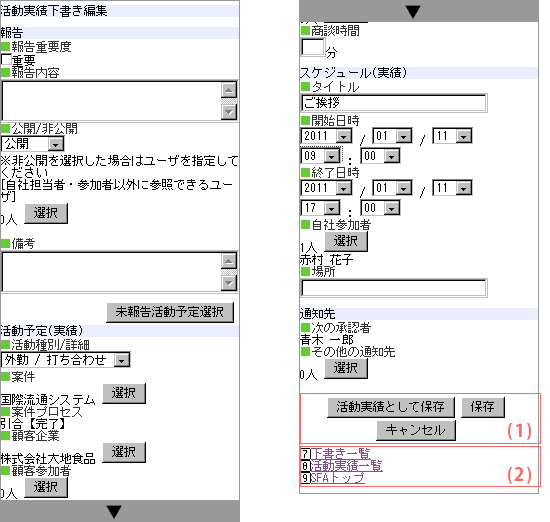Click the 未報告活動予定選択 button
550x522 pixels.
click(x=170, y=312)
